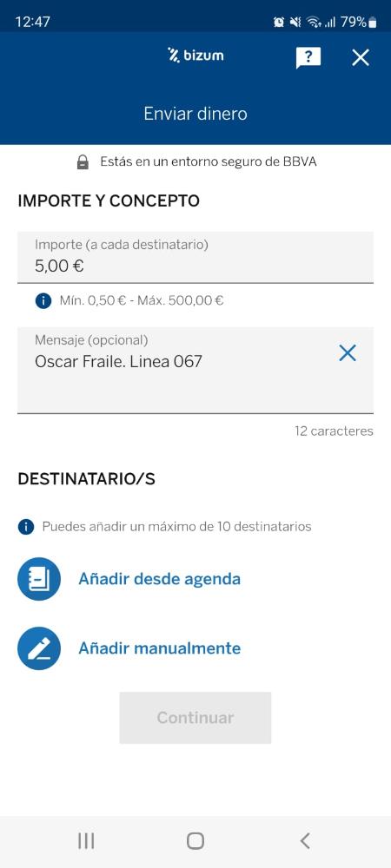Tap the info icon beside Mín. 0,50 €
This screenshot has width=391, height=868.
click(43, 301)
